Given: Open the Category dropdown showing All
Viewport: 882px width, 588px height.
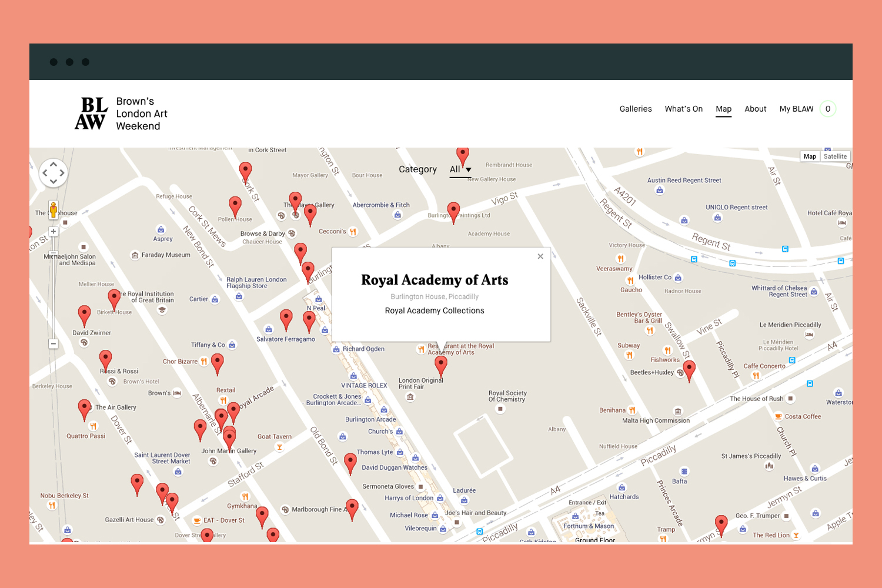Looking at the screenshot, I should pos(460,169).
